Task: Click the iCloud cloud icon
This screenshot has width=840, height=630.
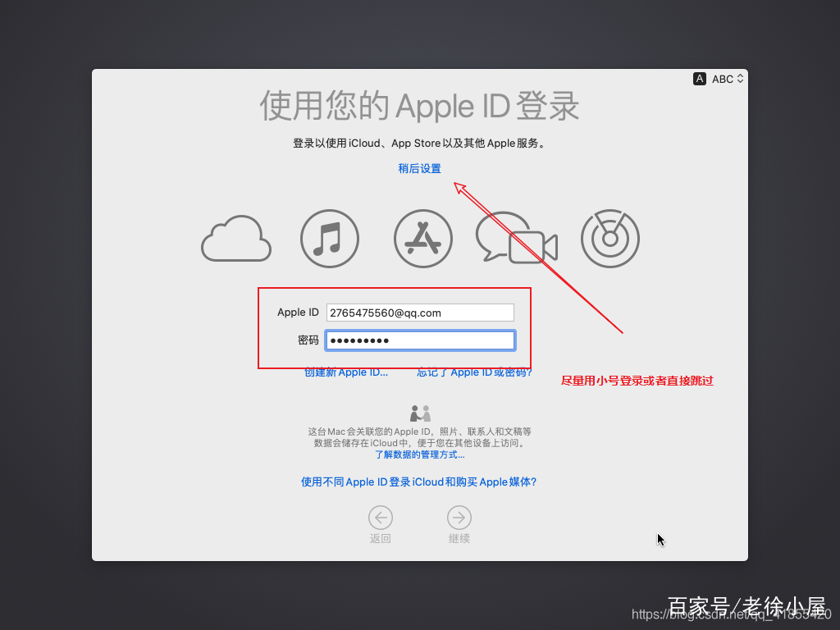Action: pyautogui.click(x=236, y=239)
